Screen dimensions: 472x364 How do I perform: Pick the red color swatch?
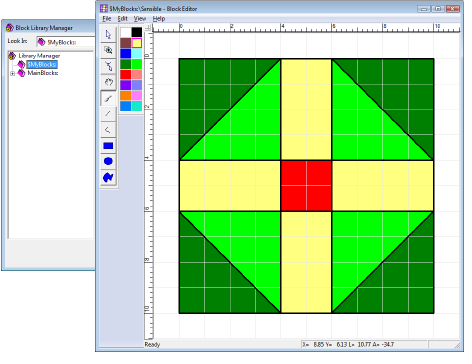126,75
